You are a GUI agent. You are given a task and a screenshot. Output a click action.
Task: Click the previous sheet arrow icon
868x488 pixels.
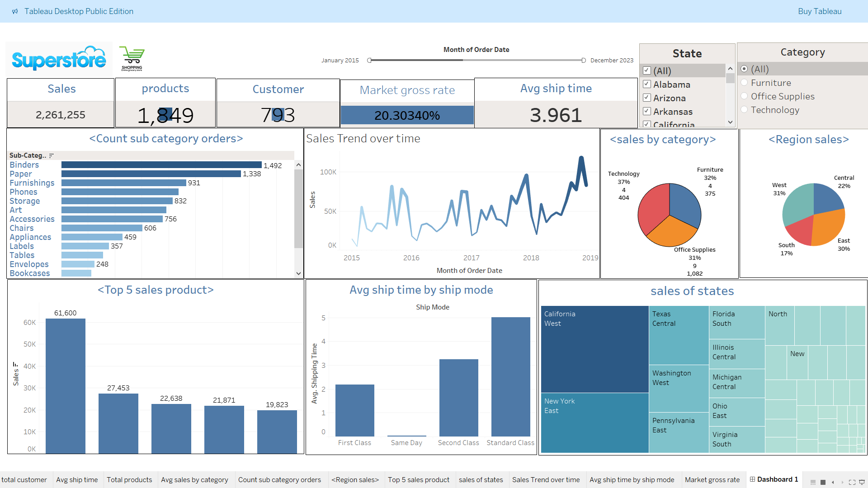(833, 482)
